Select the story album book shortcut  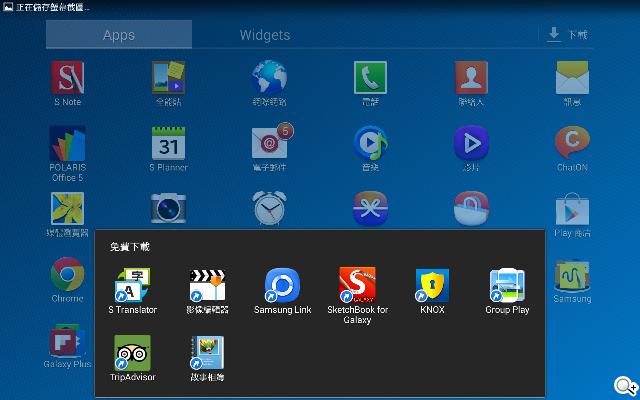click(207, 353)
